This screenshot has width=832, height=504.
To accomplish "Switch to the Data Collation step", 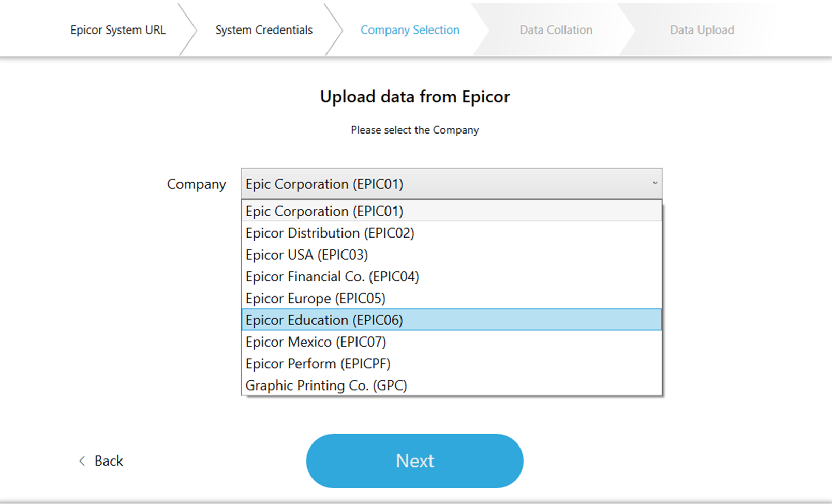I will point(556,30).
